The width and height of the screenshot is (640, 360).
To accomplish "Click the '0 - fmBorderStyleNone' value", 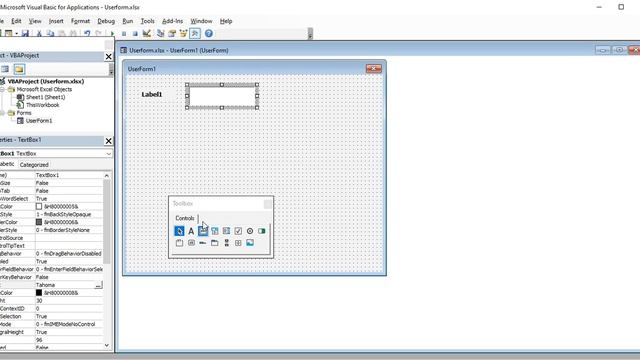I will coord(69,230).
